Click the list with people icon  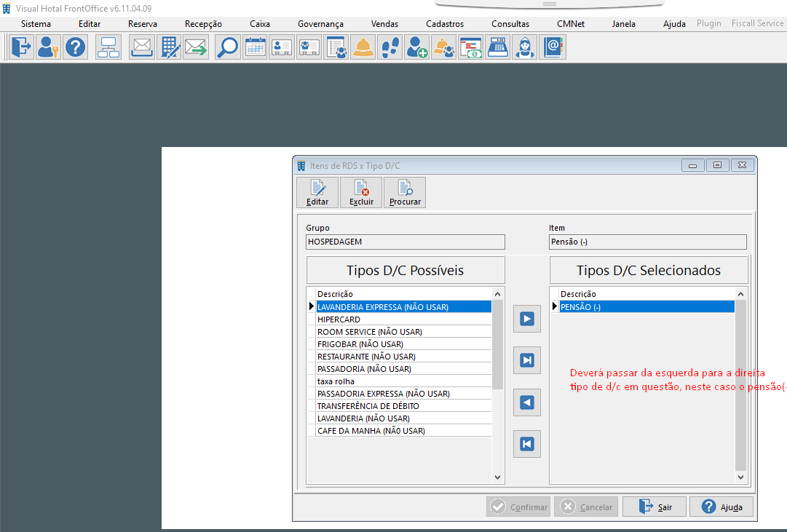click(x=336, y=47)
